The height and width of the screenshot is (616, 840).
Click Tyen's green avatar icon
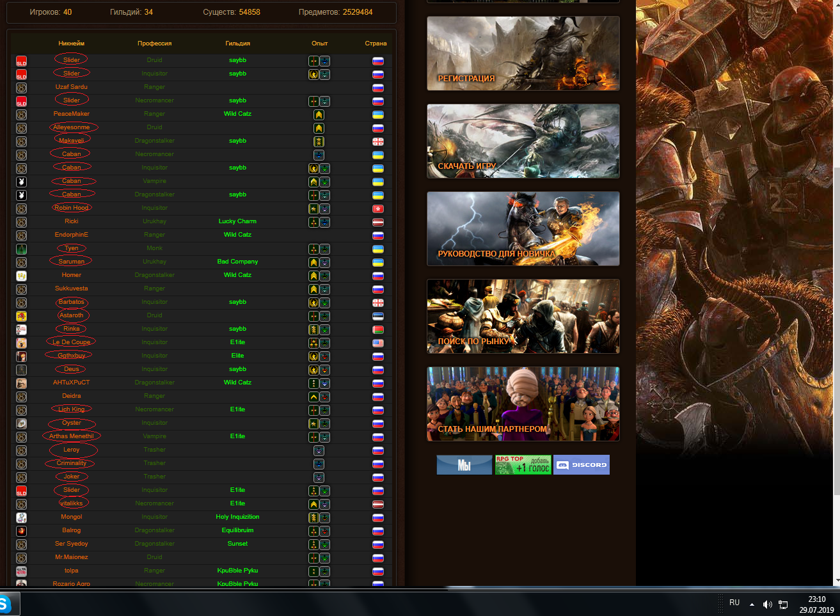[x=21, y=249]
